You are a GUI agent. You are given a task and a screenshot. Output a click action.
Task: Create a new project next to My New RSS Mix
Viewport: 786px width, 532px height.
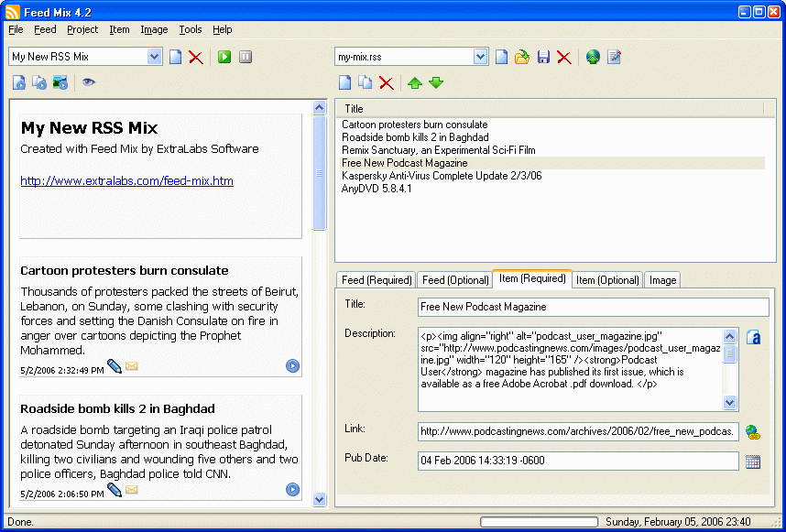coord(176,57)
